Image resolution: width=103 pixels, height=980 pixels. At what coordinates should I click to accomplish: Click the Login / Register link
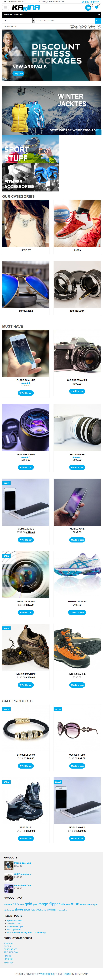click(x=90, y=2)
